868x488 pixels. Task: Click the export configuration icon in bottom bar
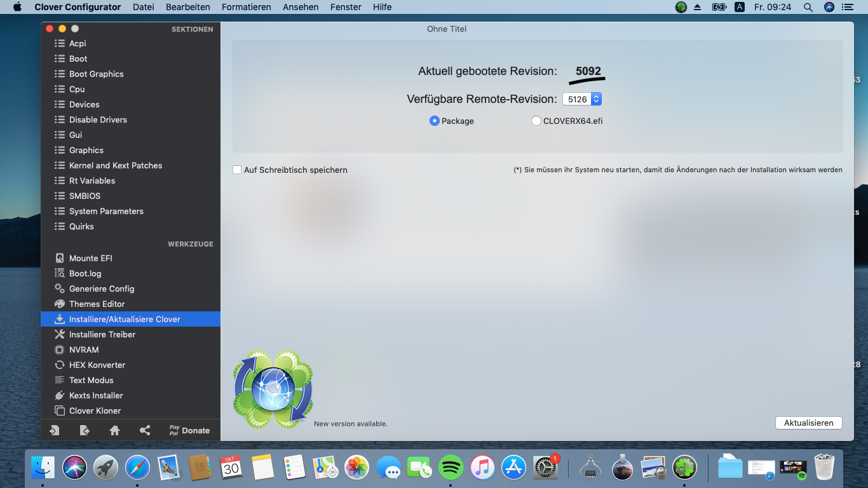pos(85,430)
